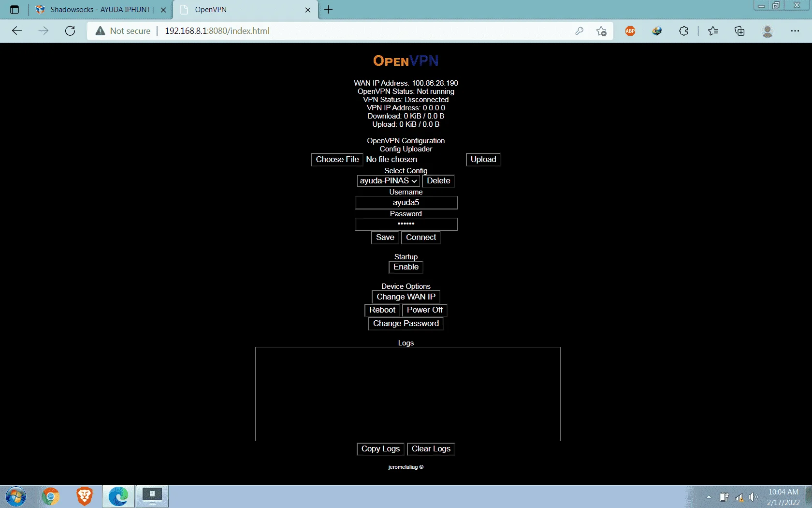
Task: Add page to favorites star icon
Action: [601, 31]
